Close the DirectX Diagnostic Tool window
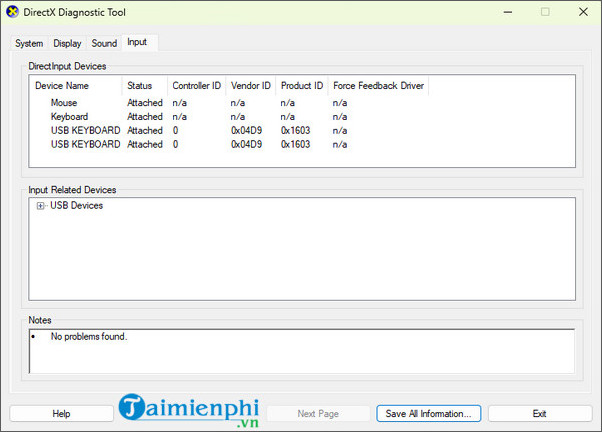 583,12
